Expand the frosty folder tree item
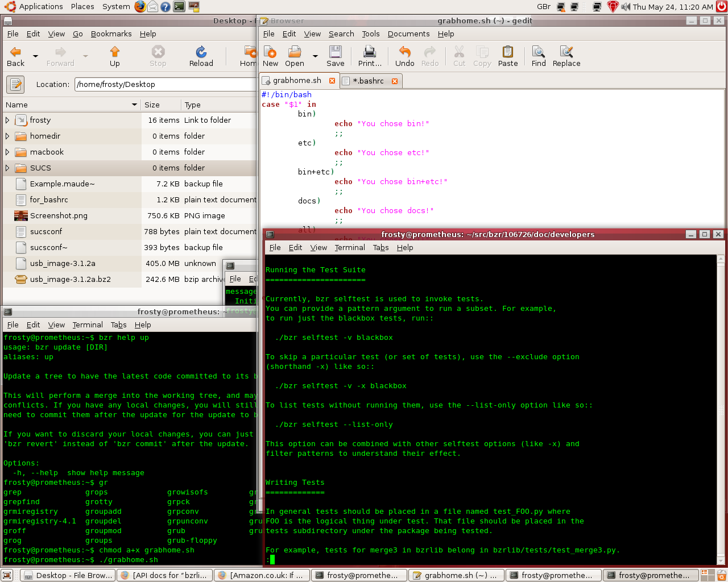The width and height of the screenshot is (728, 582). 7,120
